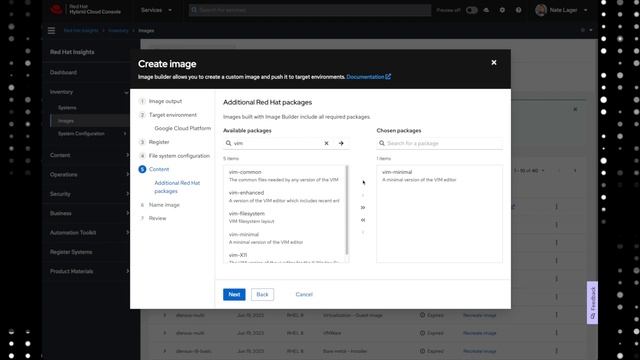Image resolution: width=640 pixels, height=360 pixels.
Task: Go to Name image wizard step
Action: point(164,205)
